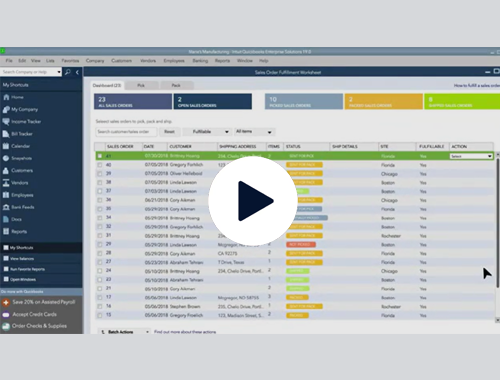Click the Reset button
The width and height of the screenshot is (500, 380).
169,132
